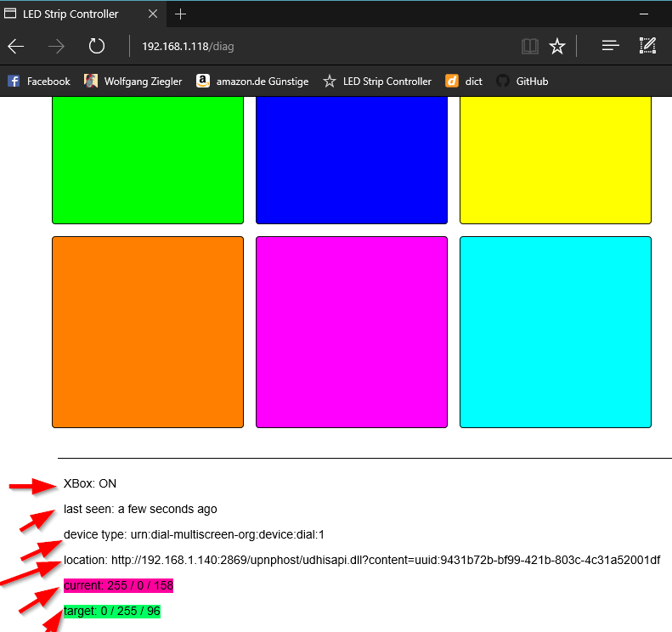Pick the blue color square
The height and width of the screenshot is (632, 672).
tap(352, 160)
